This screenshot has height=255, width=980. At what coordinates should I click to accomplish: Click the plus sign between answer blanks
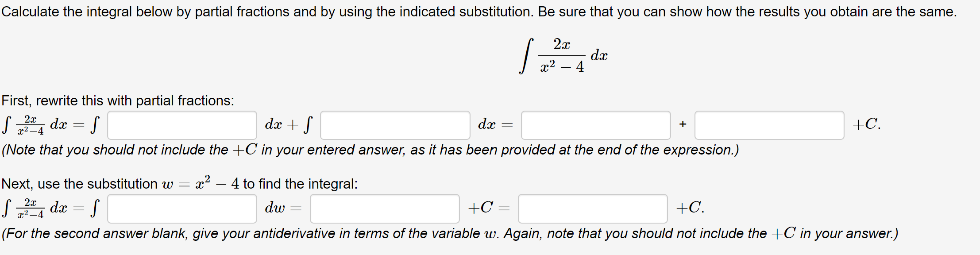click(x=683, y=125)
